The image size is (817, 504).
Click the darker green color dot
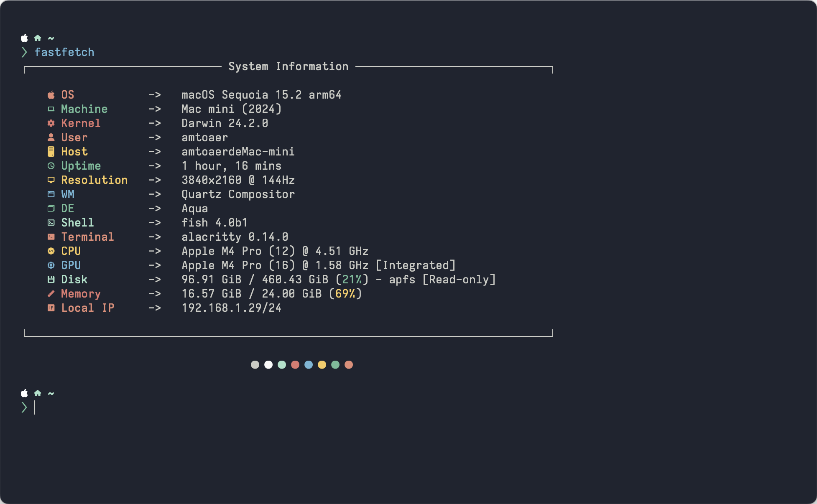click(x=335, y=365)
